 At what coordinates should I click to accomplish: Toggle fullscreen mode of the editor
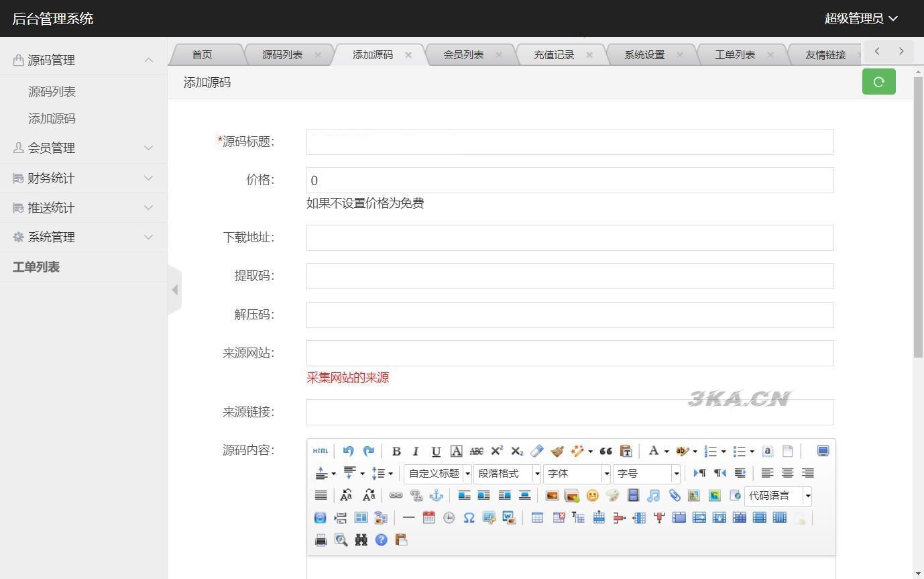(x=823, y=451)
